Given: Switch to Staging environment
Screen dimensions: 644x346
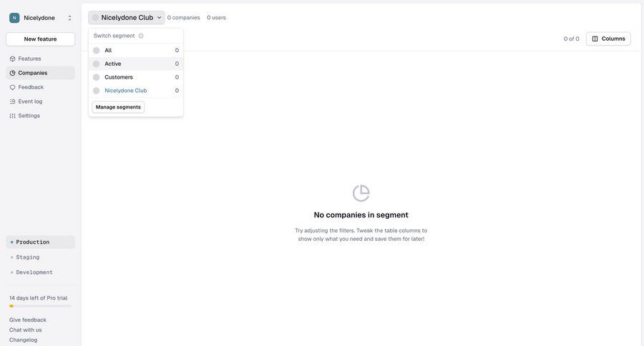Looking at the screenshot, I should 40,257.
